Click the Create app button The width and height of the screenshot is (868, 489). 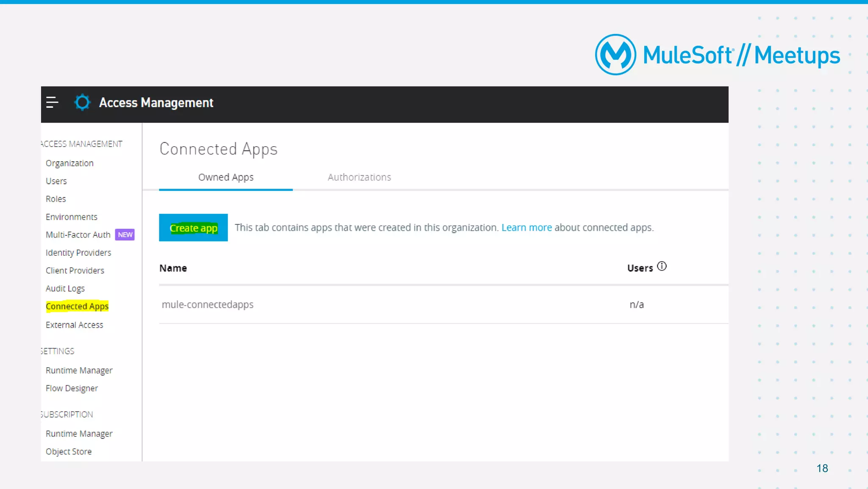(193, 228)
